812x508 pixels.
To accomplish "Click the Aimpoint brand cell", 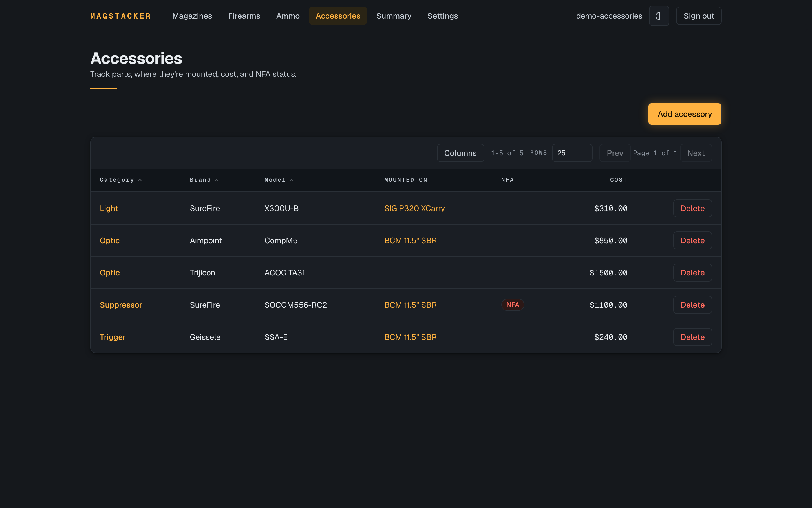I will point(206,240).
